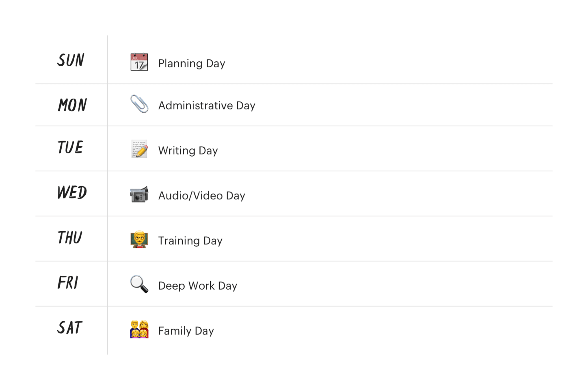Click the magnifying glass icon
588x390 pixels.
pyautogui.click(x=139, y=284)
